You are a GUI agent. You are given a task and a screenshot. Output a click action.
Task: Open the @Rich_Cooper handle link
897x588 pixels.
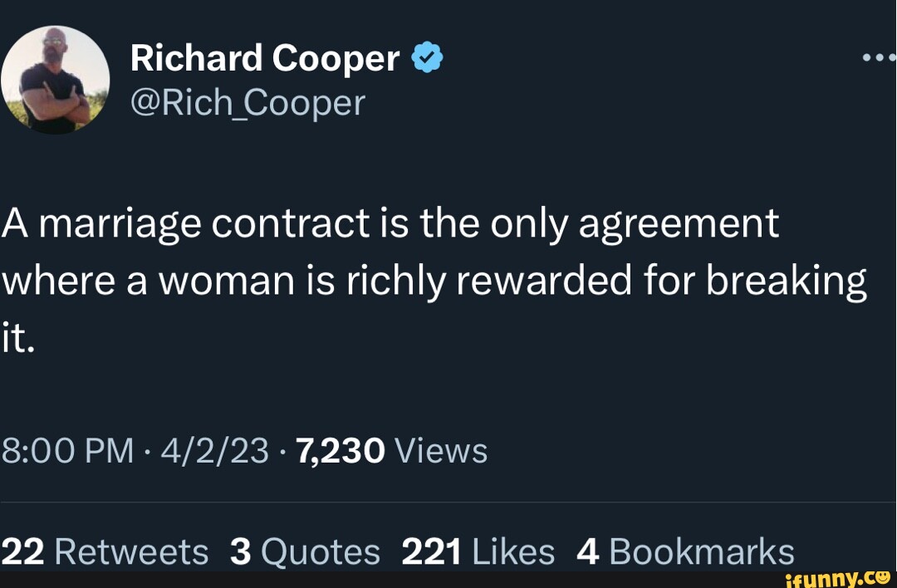(247, 103)
